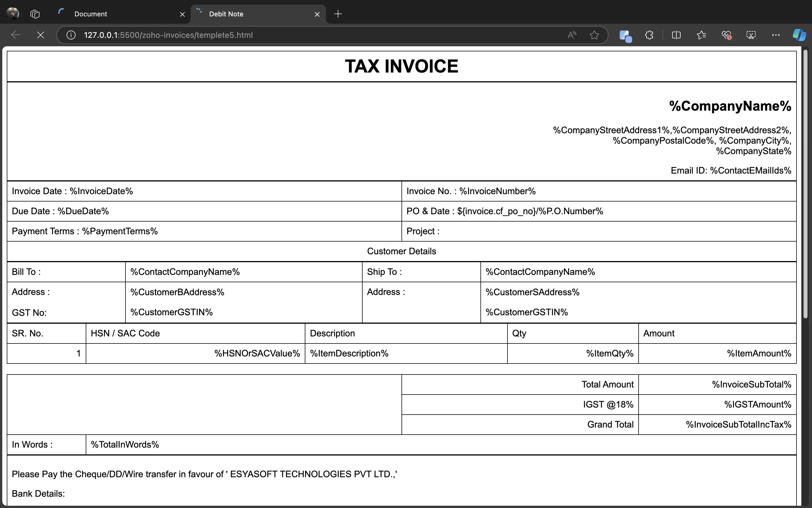Open Browser essentials heart icon

click(726, 35)
